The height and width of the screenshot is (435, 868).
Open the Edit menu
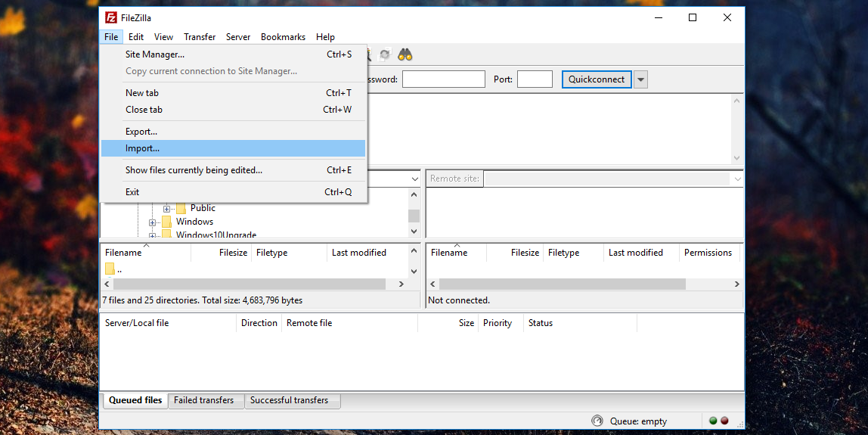(x=135, y=37)
